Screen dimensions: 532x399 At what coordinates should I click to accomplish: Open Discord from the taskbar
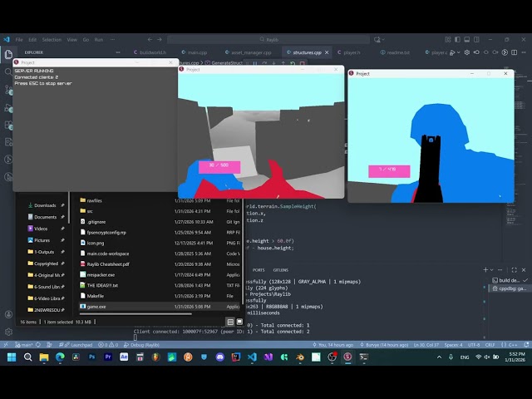[x=219, y=357]
